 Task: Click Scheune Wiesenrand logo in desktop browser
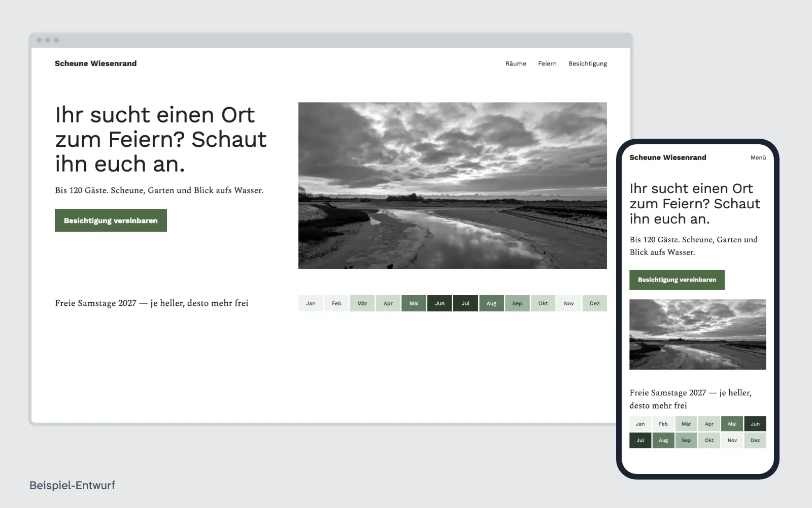pos(95,63)
